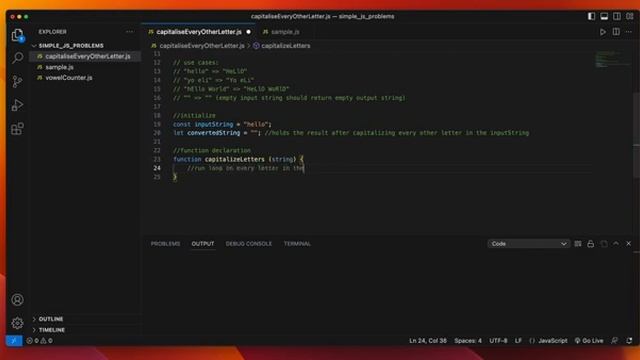Click the editor vertical scrollbar
The width and height of the screenshot is (640, 360).
636,135
